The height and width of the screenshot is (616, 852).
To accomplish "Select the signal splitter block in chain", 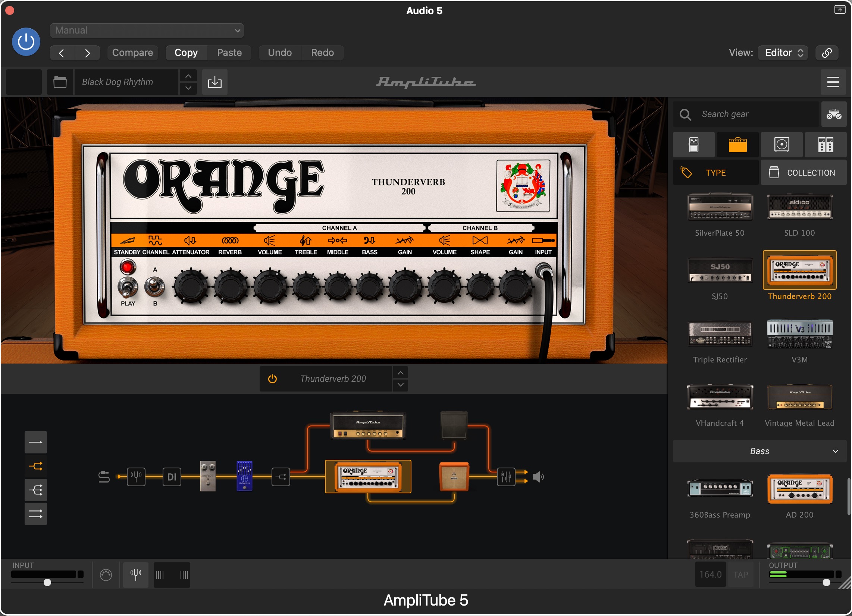I will click(x=281, y=477).
